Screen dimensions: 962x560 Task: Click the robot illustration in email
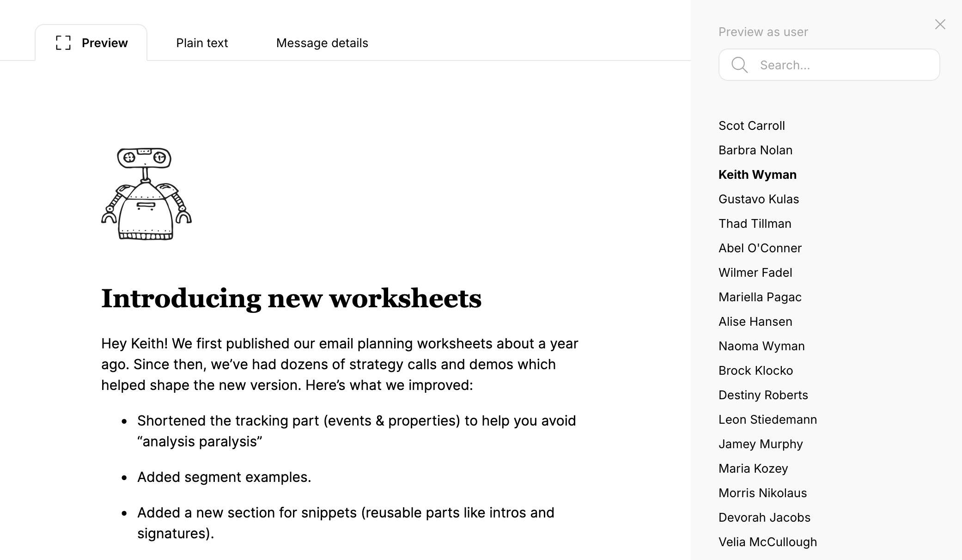[x=146, y=194]
